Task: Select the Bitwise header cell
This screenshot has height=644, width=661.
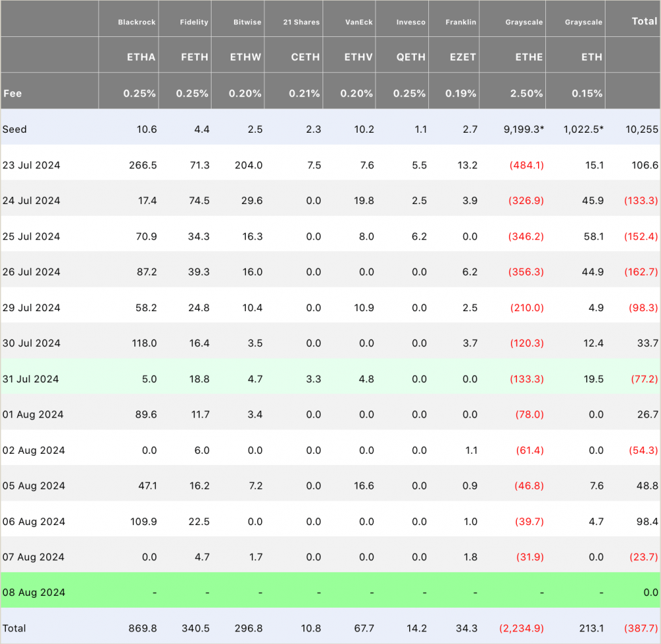Action: click(247, 22)
